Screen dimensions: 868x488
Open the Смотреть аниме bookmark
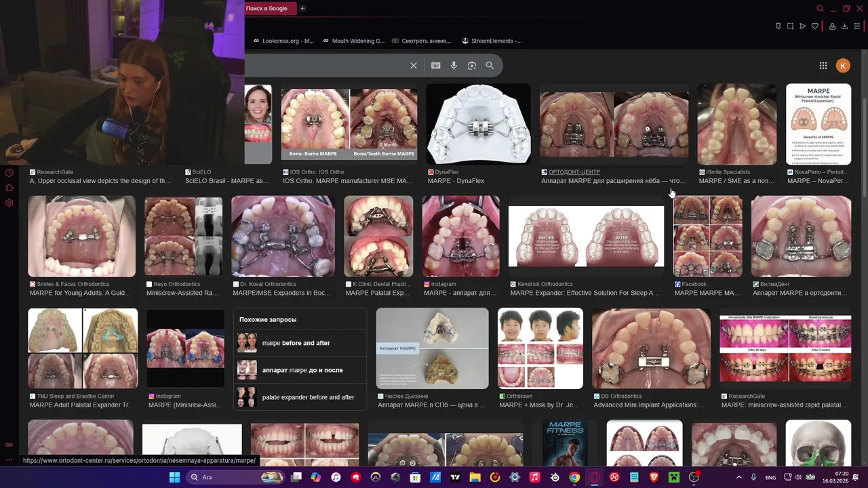point(421,41)
